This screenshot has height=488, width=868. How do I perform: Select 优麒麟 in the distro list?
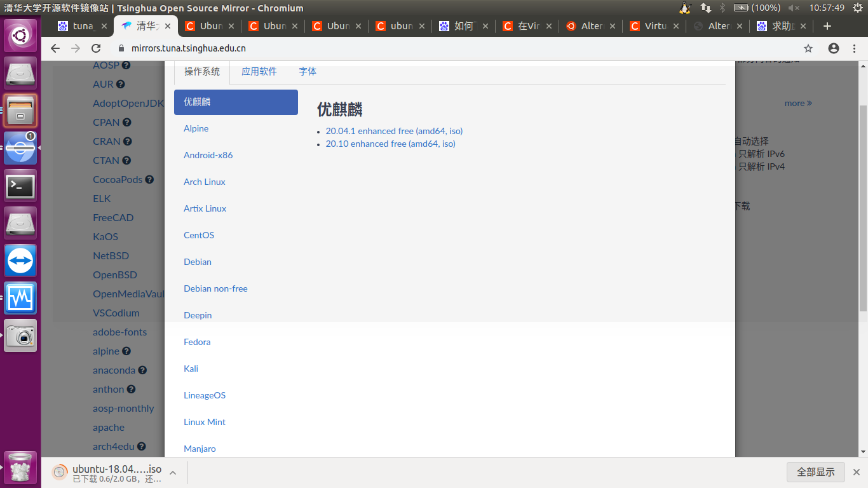236,102
